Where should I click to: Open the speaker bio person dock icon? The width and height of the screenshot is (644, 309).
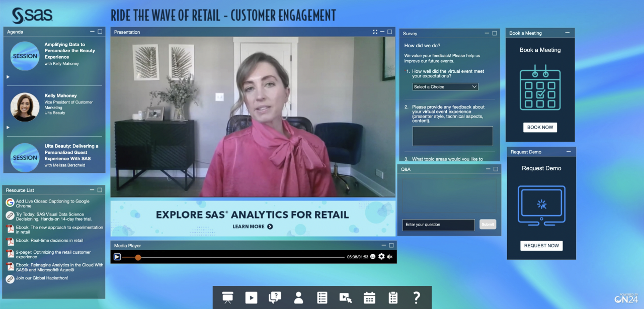pos(298,297)
